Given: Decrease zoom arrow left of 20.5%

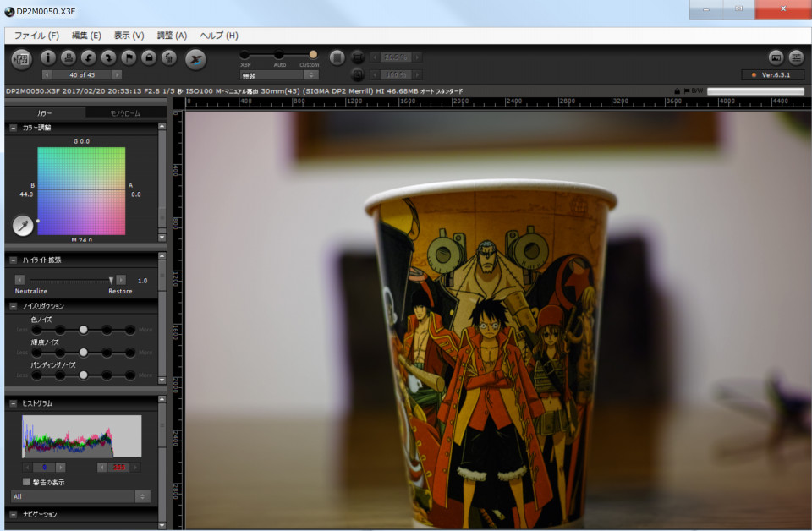Looking at the screenshot, I should (x=375, y=57).
